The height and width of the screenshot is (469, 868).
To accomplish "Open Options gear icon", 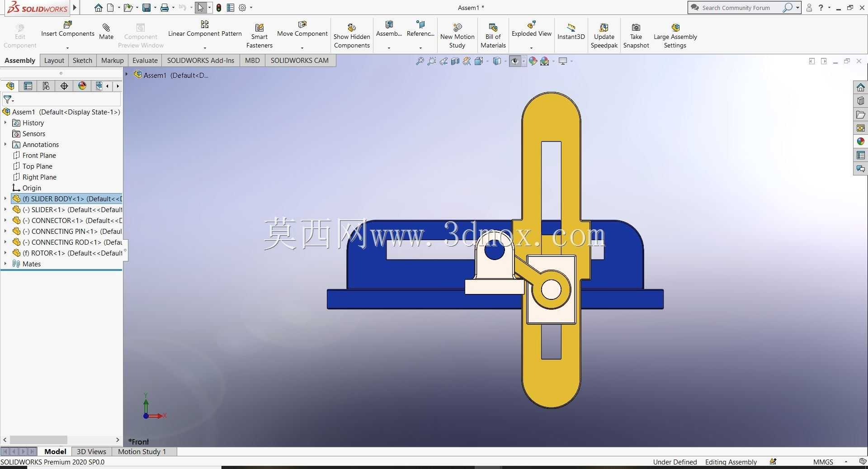I will click(242, 8).
